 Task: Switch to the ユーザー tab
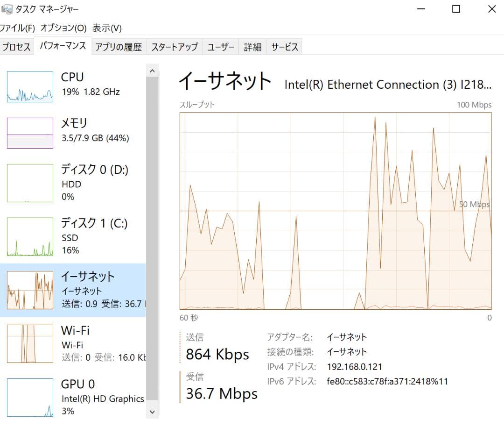[220, 46]
